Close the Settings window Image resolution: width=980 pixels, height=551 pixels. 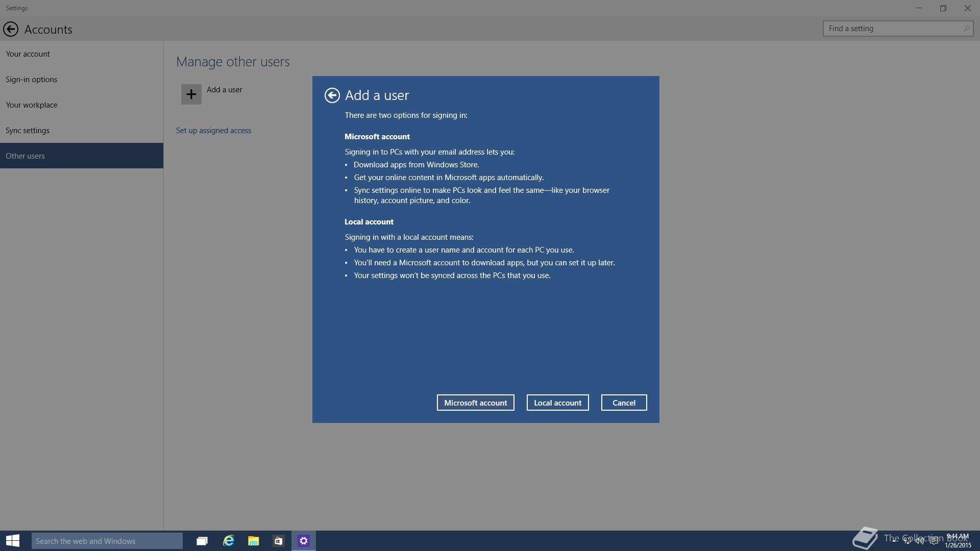click(x=968, y=8)
